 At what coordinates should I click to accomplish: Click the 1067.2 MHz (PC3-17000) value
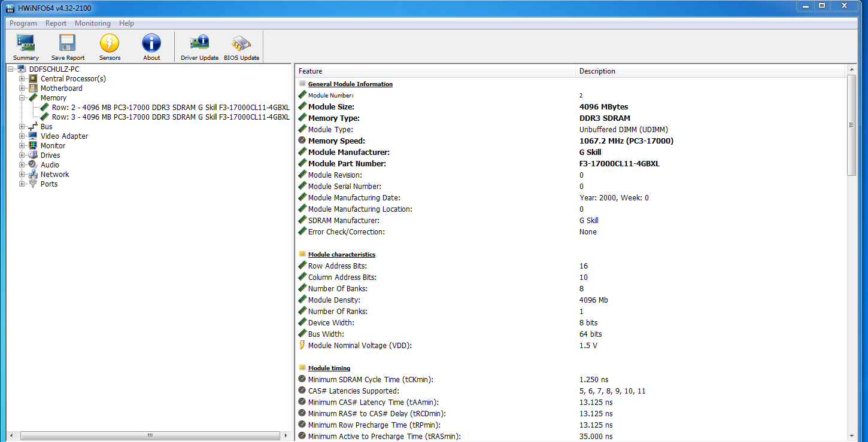pos(626,141)
